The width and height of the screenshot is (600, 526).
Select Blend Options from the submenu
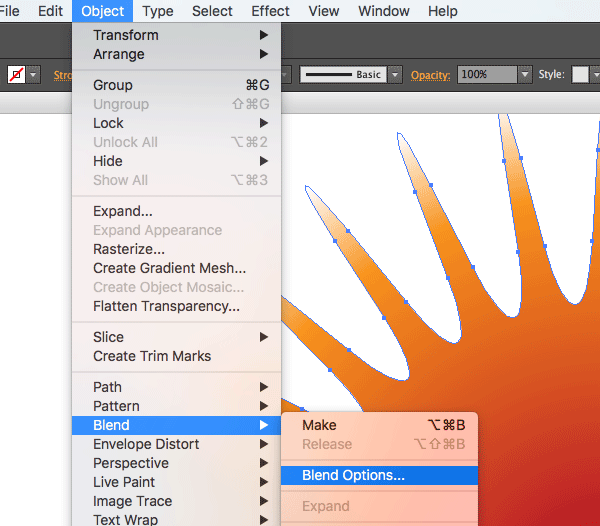pos(353,476)
